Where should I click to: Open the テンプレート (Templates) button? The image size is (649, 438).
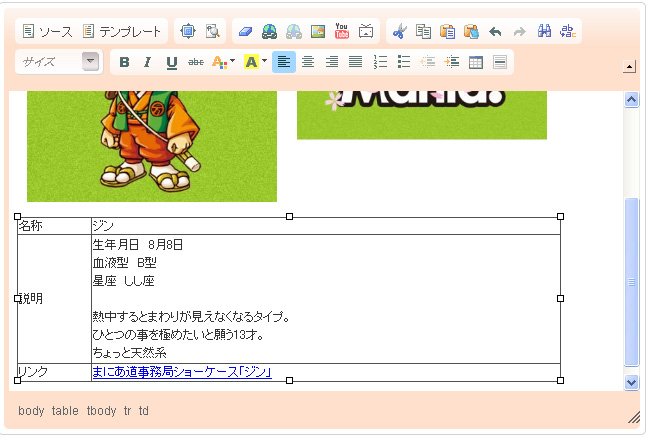(121, 32)
